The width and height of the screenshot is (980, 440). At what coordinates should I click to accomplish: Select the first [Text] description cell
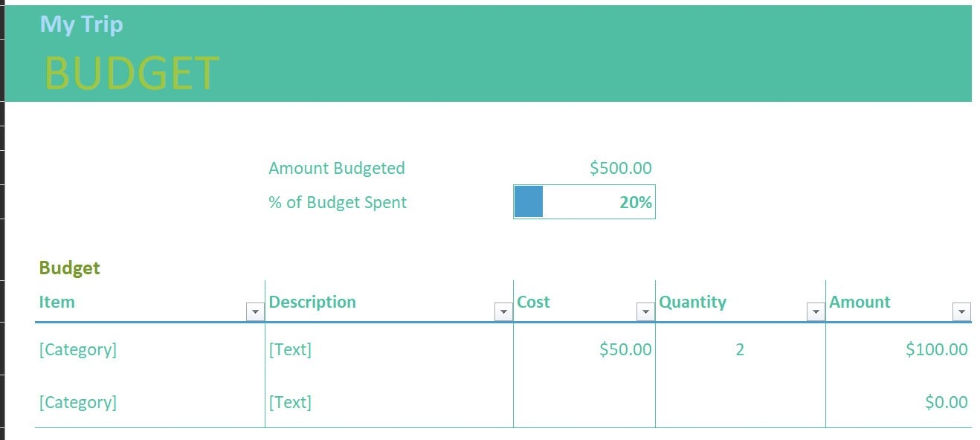tap(291, 349)
